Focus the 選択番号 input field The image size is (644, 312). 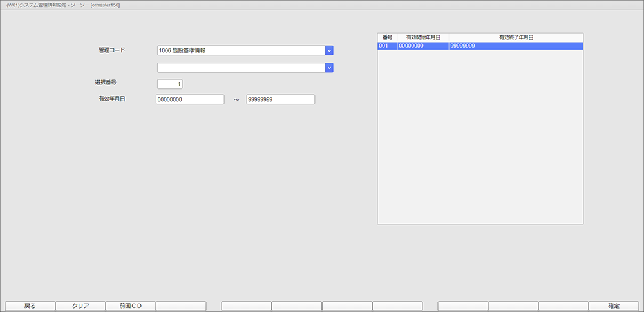(x=170, y=84)
